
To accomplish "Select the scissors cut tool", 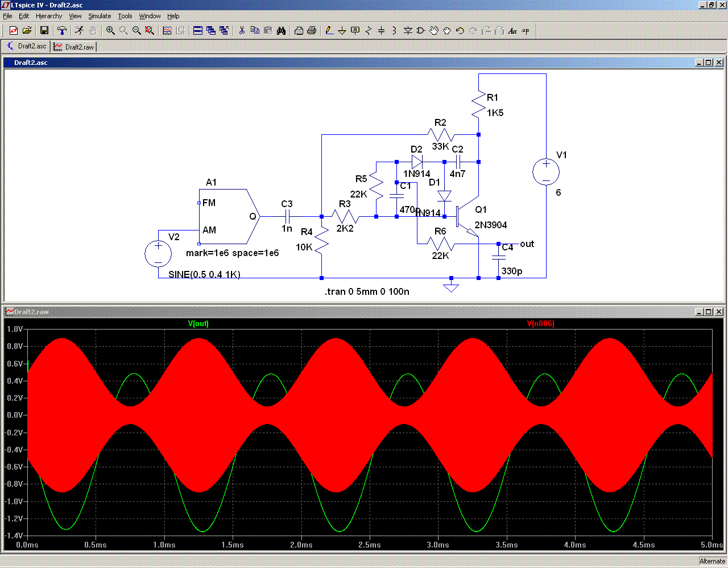I will pyautogui.click(x=242, y=31).
